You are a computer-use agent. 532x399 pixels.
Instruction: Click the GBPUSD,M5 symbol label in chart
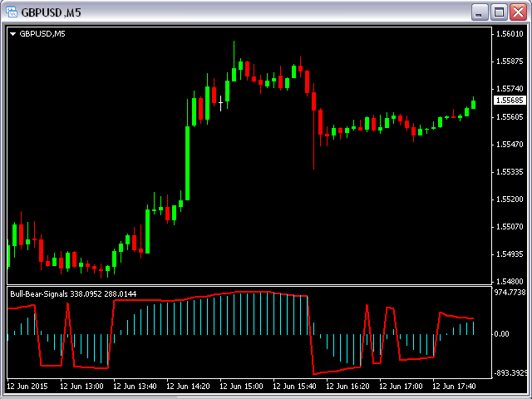(42, 34)
